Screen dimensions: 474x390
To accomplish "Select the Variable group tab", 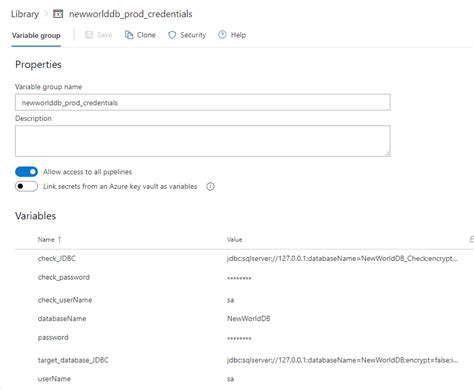I will pos(36,35).
